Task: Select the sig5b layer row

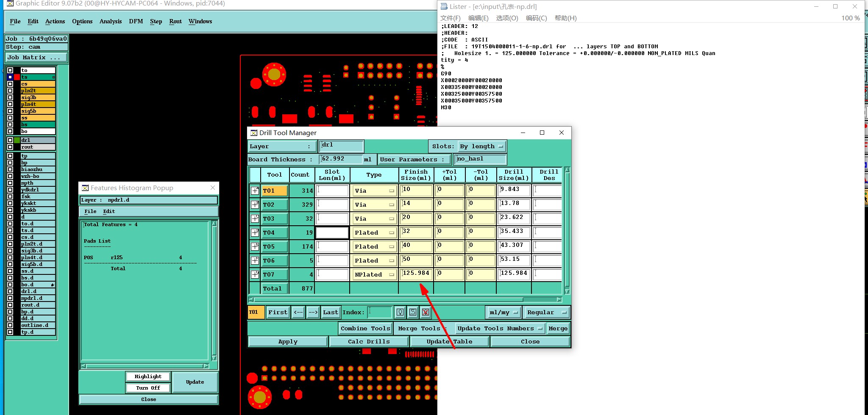Action: [x=38, y=111]
